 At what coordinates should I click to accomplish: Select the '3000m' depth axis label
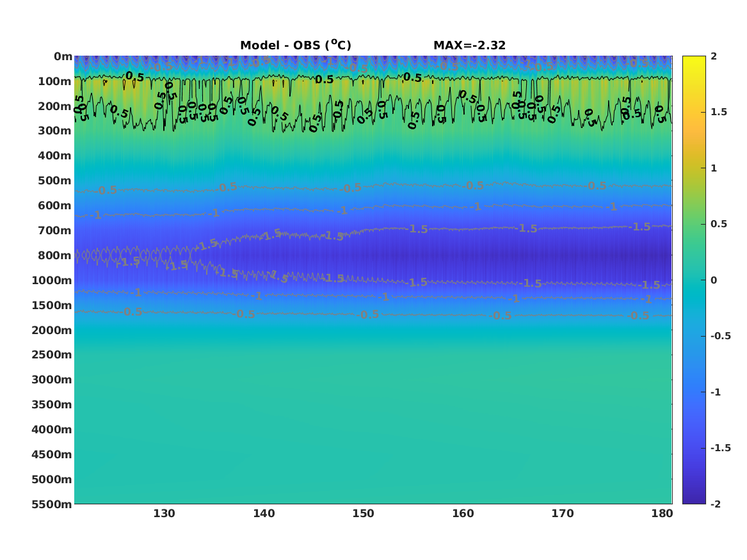click(x=52, y=380)
